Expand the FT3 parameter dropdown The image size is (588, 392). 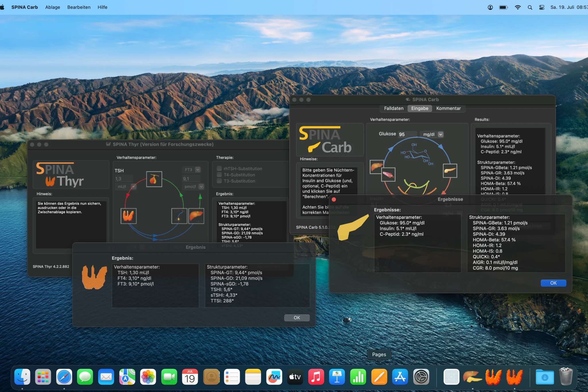click(198, 170)
